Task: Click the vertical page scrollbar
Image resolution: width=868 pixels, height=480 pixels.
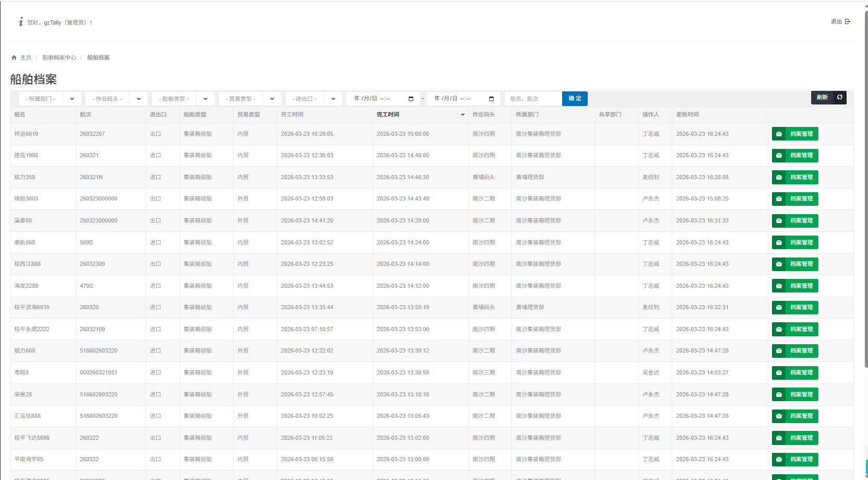Action: tap(866, 209)
